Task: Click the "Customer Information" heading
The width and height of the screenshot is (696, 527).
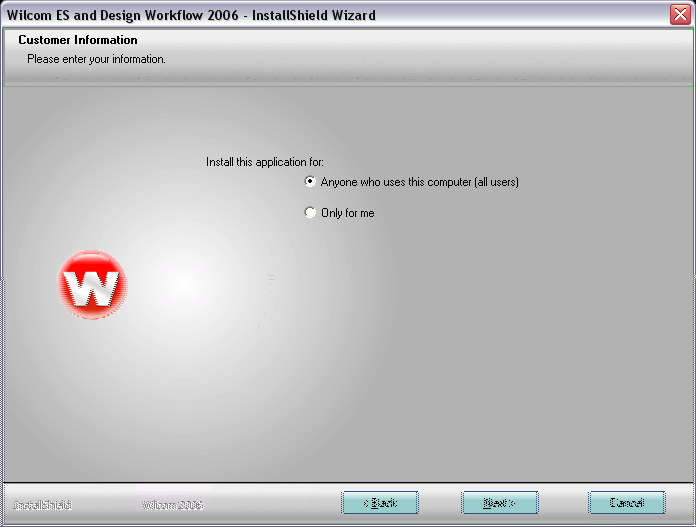Action: 78,40
